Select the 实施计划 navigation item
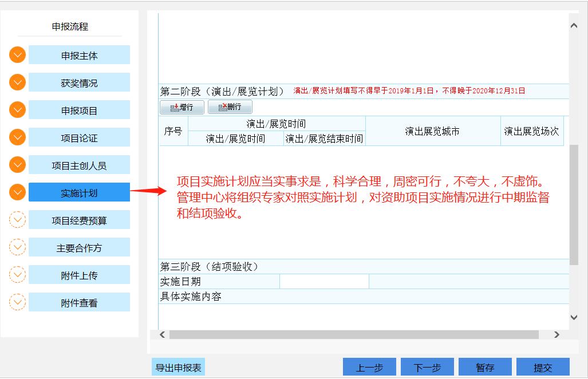 coord(78,192)
